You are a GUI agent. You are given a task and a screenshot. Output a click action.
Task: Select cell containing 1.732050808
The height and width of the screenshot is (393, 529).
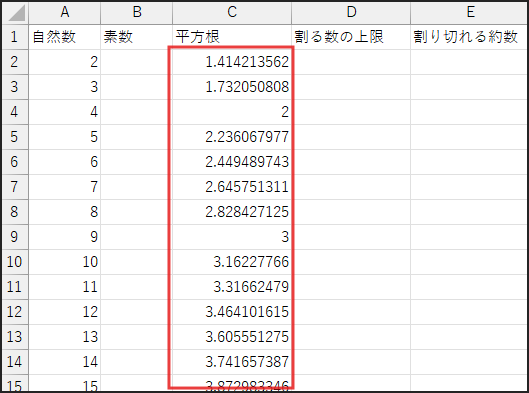tap(232, 87)
